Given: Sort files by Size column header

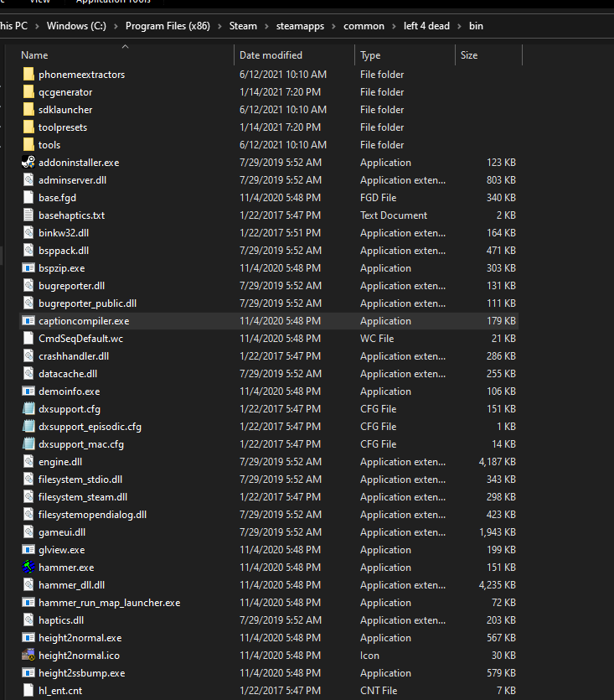Looking at the screenshot, I should [469, 55].
